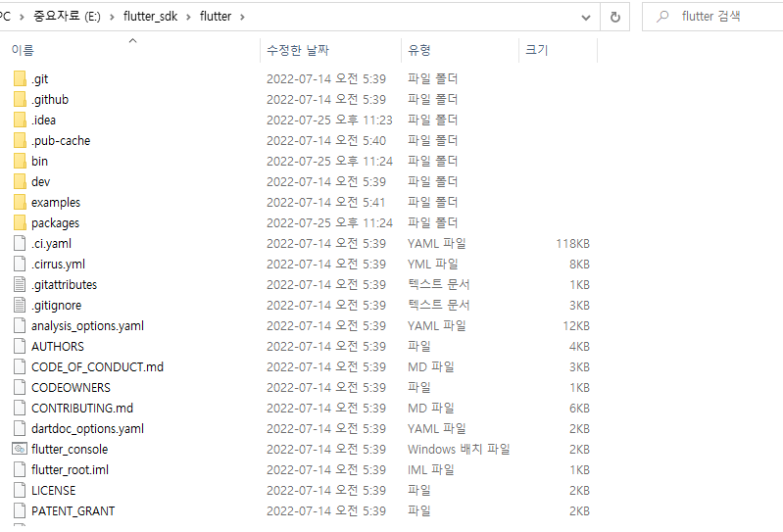Click the Windows 배치 파일 type cell
Screen dimensions: 783x532
click(x=459, y=449)
